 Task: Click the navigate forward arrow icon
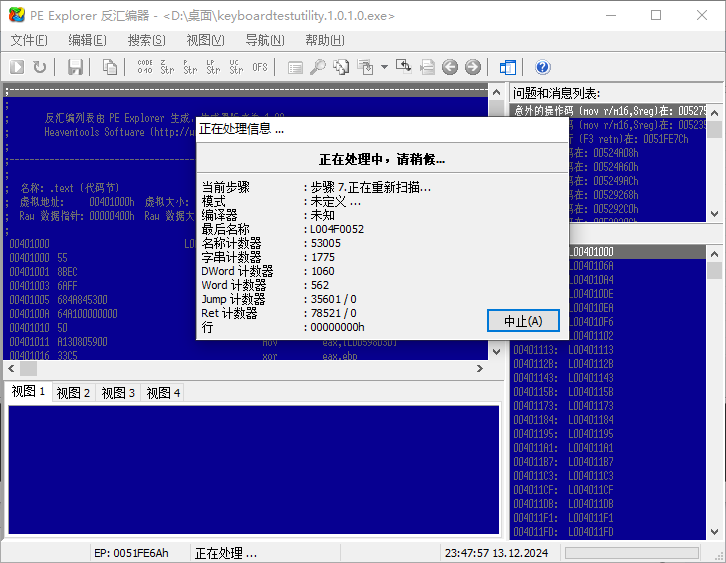point(472,67)
